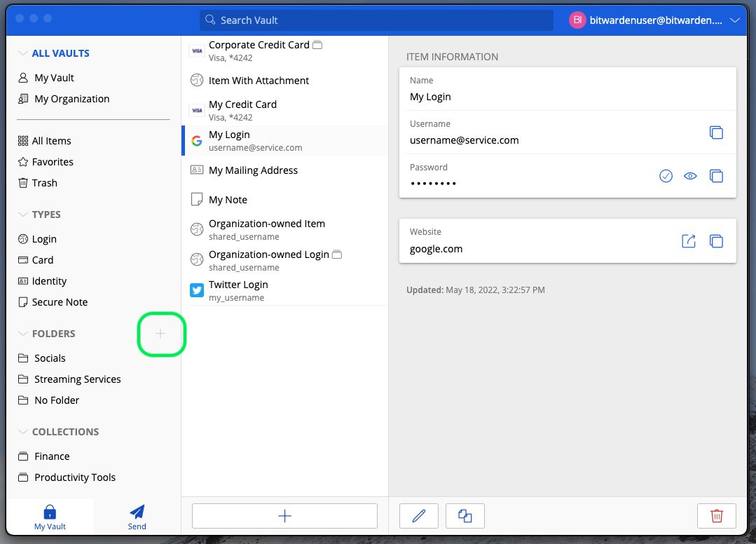
Task: Select My Login item in list
Action: (285, 140)
